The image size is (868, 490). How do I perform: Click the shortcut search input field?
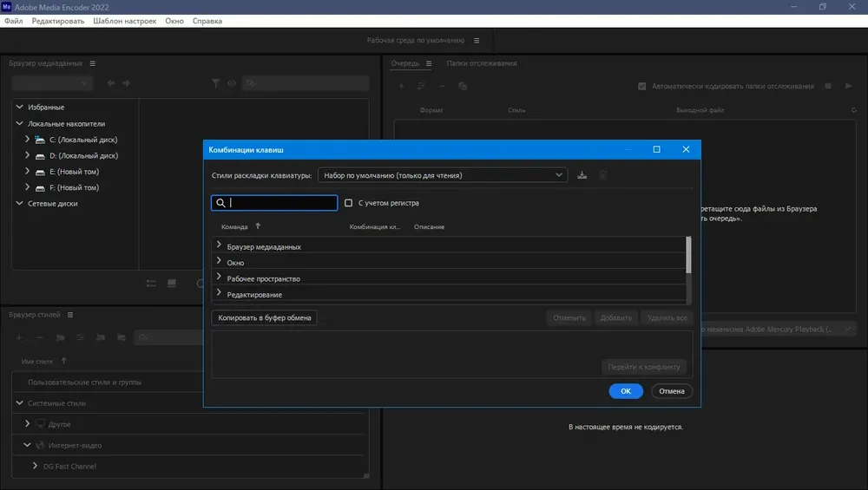(x=274, y=203)
